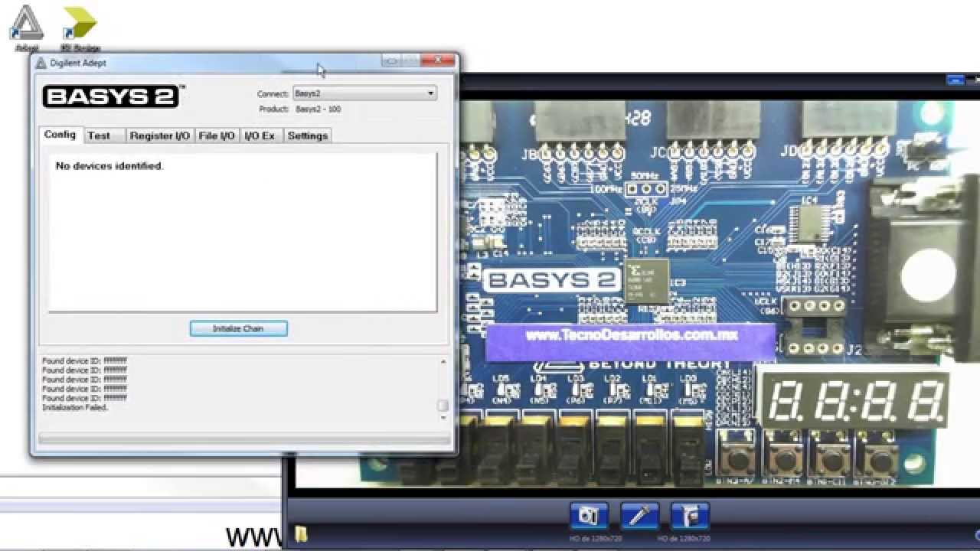Click the Initialize Chain button
This screenshot has height=551, width=980.
[x=238, y=328]
